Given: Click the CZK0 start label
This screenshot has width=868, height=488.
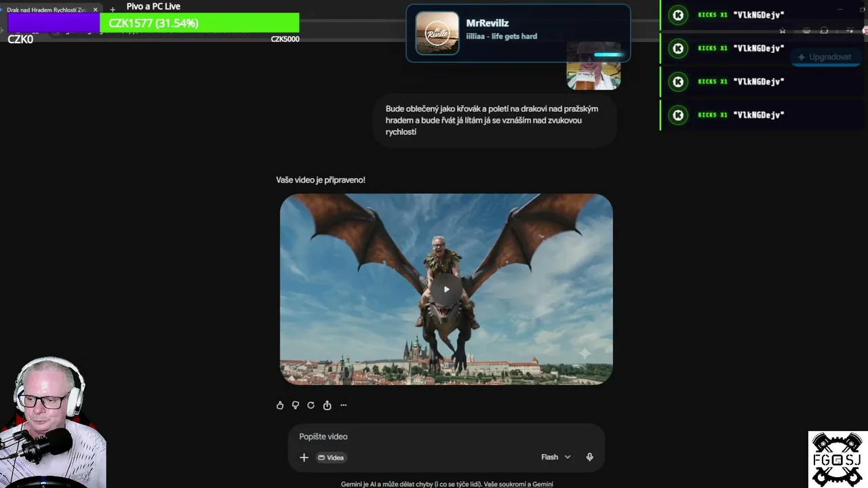Looking at the screenshot, I should point(20,39).
